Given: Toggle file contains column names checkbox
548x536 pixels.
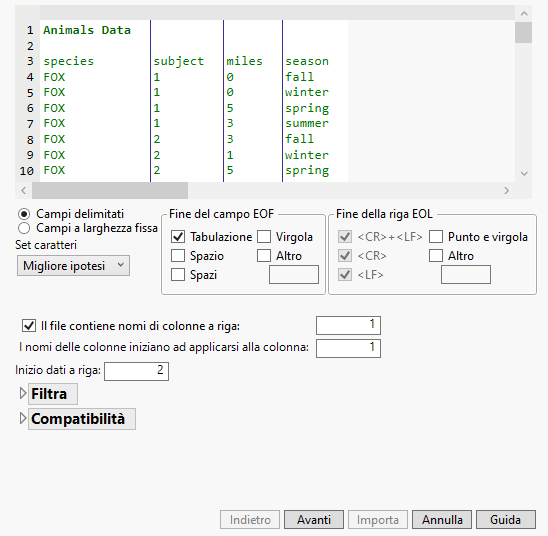Looking at the screenshot, I should 29,326.
